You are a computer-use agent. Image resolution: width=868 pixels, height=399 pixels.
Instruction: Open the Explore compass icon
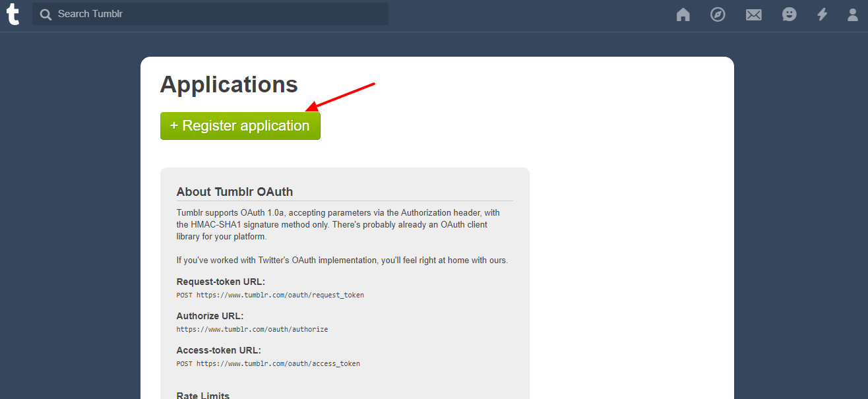coord(718,15)
